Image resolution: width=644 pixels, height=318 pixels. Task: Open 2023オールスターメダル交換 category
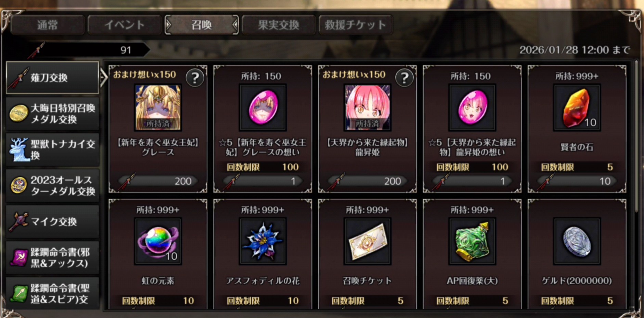click(53, 186)
